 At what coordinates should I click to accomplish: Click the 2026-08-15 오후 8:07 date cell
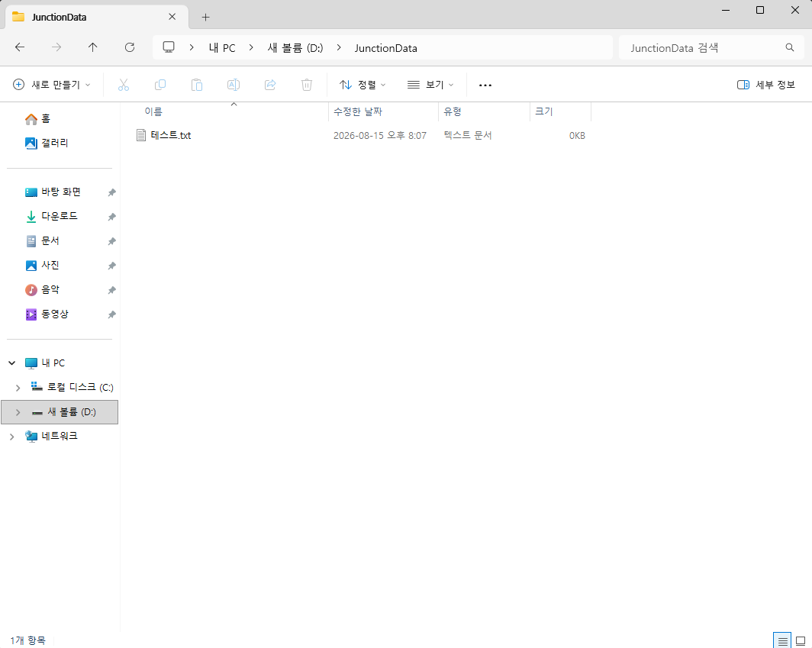[380, 136]
